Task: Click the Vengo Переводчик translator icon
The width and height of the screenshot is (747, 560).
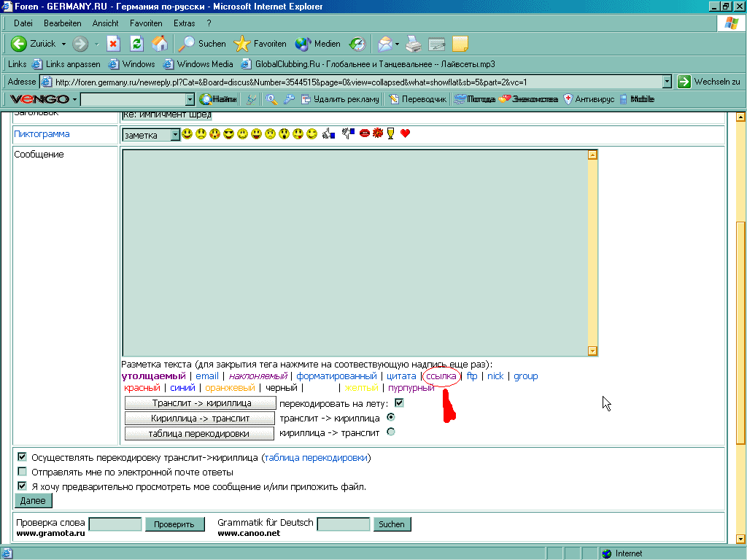Action: [393, 99]
